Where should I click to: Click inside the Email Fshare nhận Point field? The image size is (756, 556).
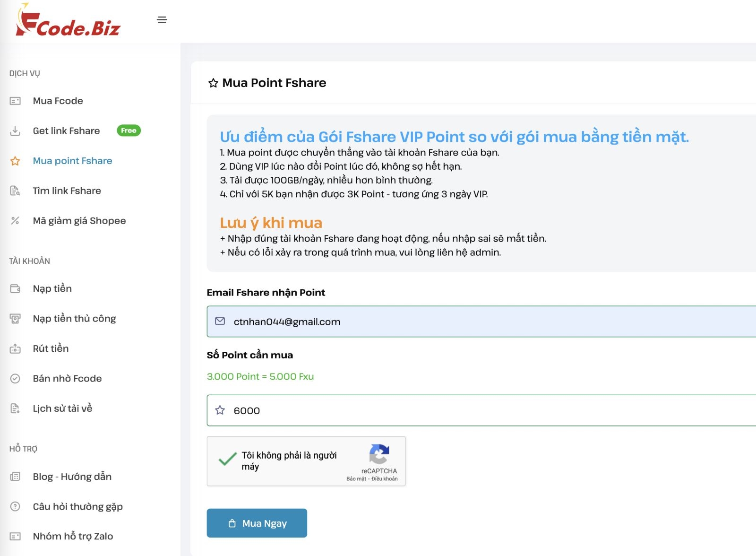[378, 321]
